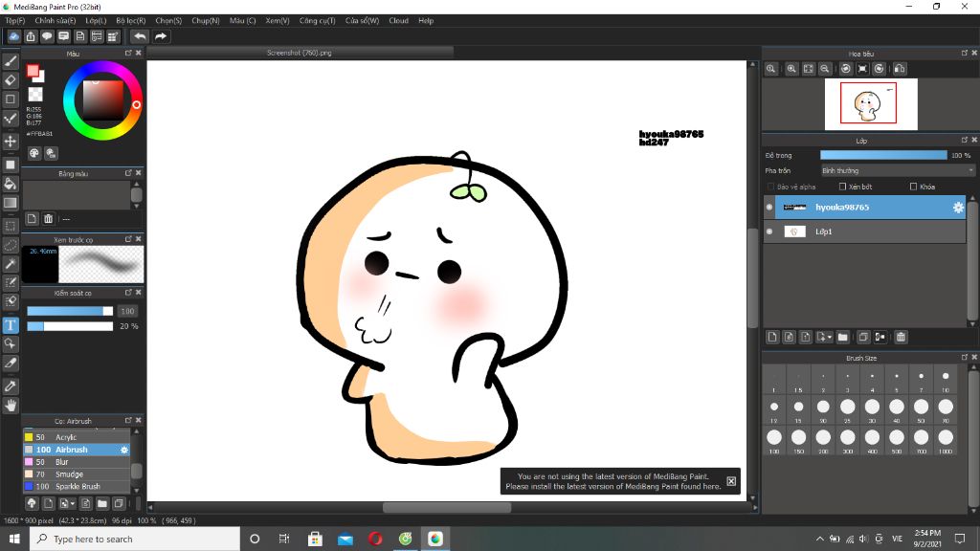The height and width of the screenshot is (551, 980).
Task: Select the Eraser tool in left toolbar
Action: pos(11,80)
